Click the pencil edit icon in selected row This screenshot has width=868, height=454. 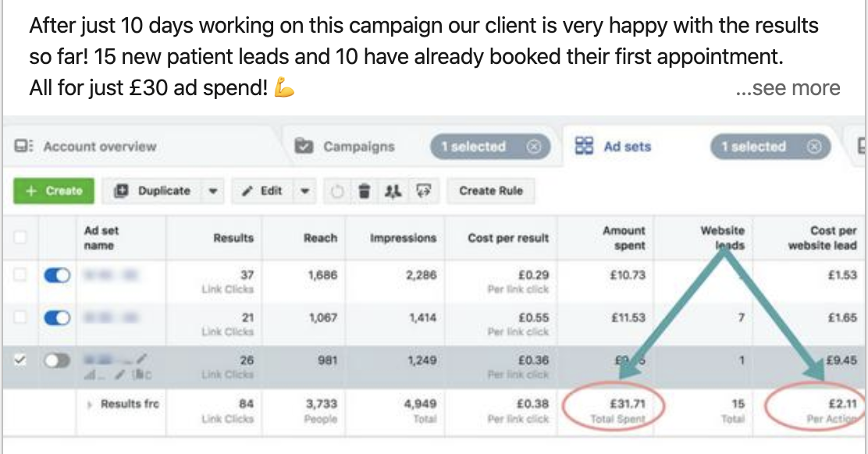pos(142,359)
